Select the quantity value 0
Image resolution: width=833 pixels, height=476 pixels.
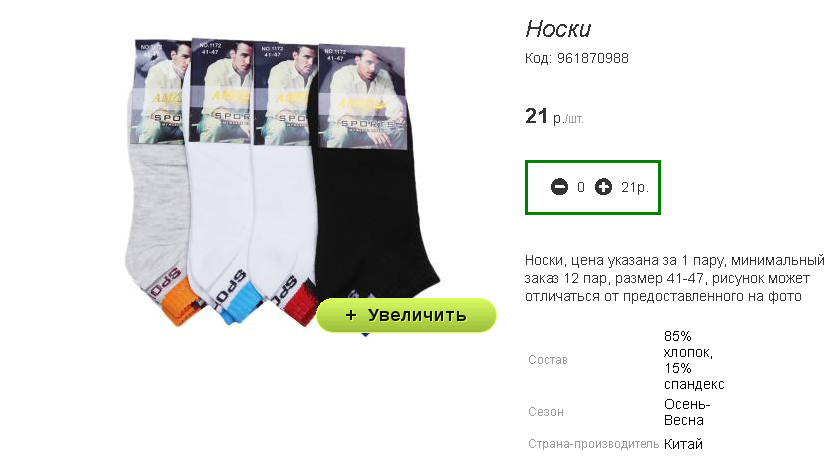(x=581, y=187)
